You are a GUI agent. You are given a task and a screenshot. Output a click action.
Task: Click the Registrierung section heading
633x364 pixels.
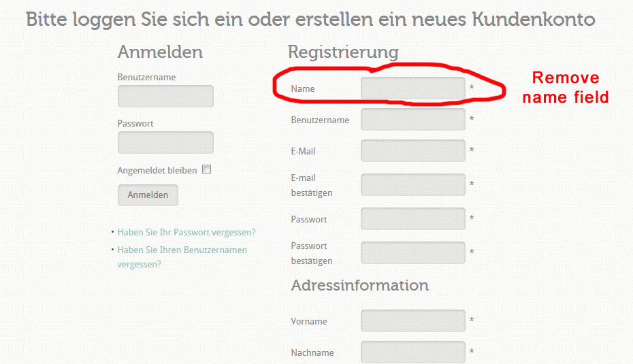[343, 52]
